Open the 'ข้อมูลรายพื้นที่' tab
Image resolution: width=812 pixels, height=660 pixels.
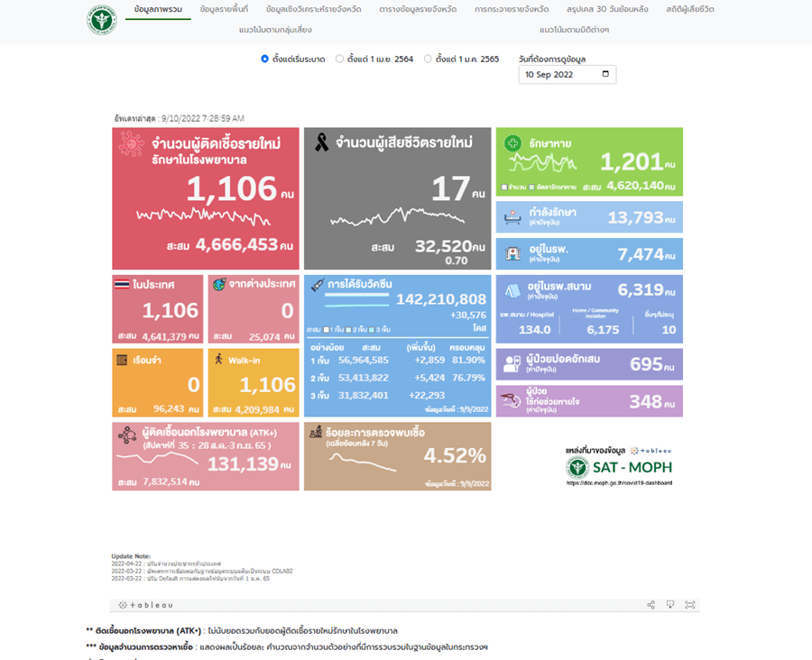pos(224,9)
